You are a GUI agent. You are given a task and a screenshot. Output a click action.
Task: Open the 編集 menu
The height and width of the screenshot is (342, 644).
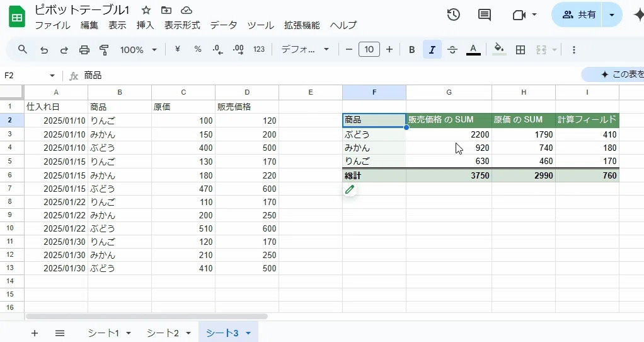click(x=89, y=25)
